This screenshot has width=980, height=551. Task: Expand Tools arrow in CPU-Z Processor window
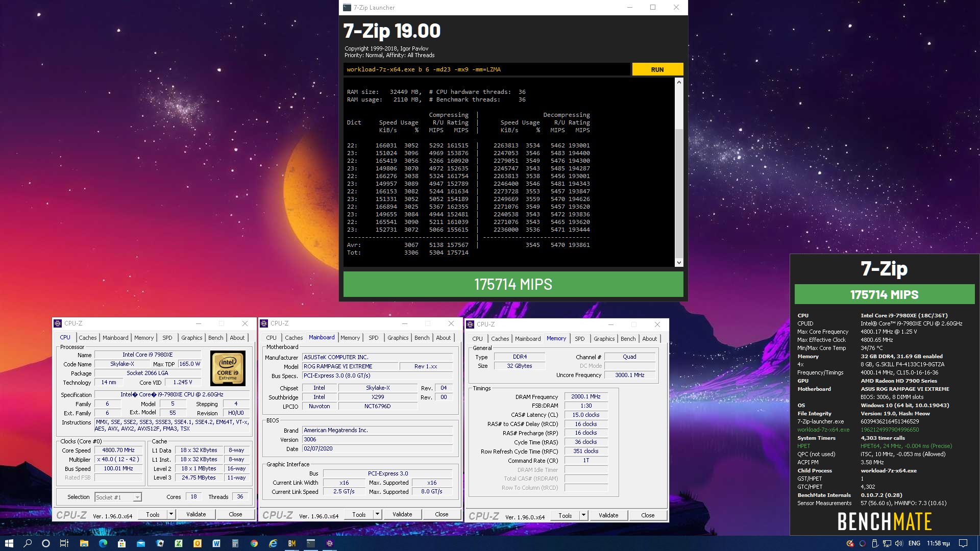(x=171, y=514)
